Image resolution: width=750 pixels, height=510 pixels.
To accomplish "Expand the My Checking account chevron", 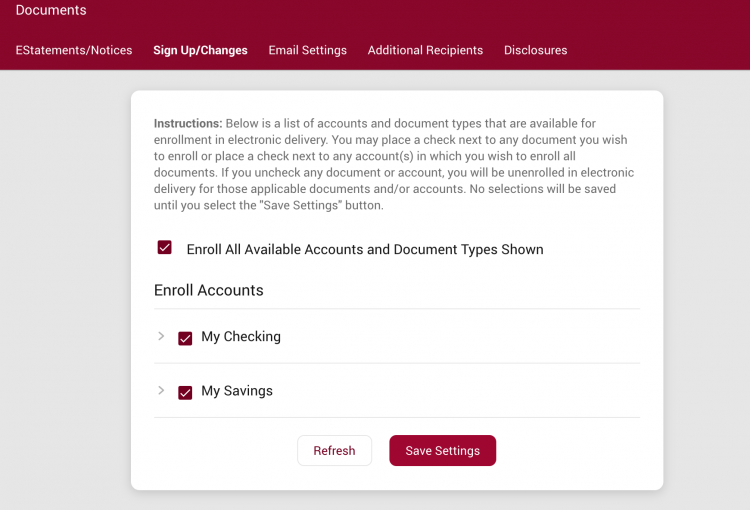I will [x=161, y=336].
